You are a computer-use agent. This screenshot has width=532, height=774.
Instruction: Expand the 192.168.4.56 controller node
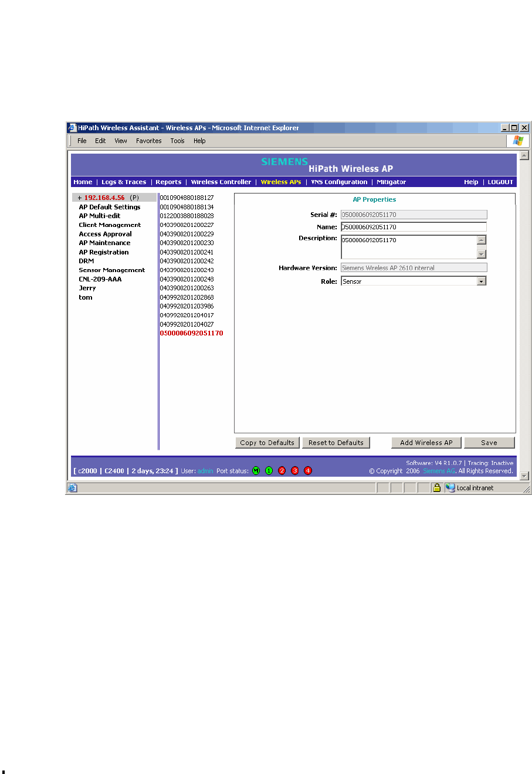click(x=80, y=198)
